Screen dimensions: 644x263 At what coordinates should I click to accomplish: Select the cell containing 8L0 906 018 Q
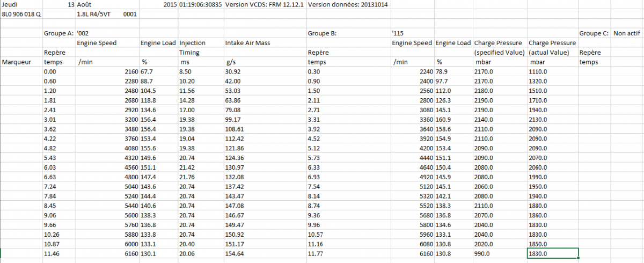click(21, 14)
